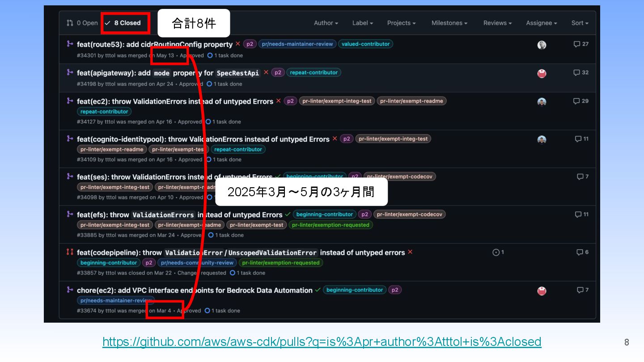The height and width of the screenshot is (362, 644).
Task: Open PR feat(route53) add cidrRoutingConfig property
Action: pyautogui.click(x=155, y=44)
